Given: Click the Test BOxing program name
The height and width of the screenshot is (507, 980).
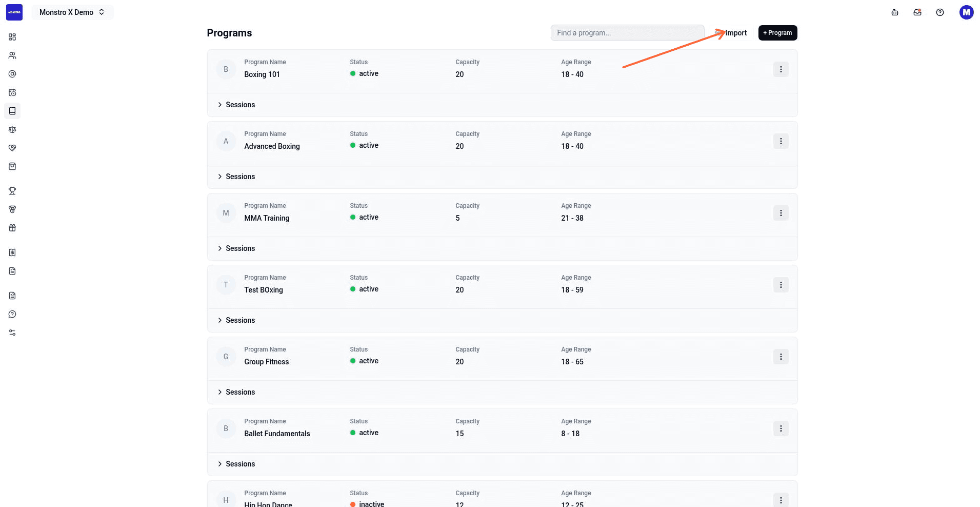Looking at the screenshot, I should [x=264, y=290].
